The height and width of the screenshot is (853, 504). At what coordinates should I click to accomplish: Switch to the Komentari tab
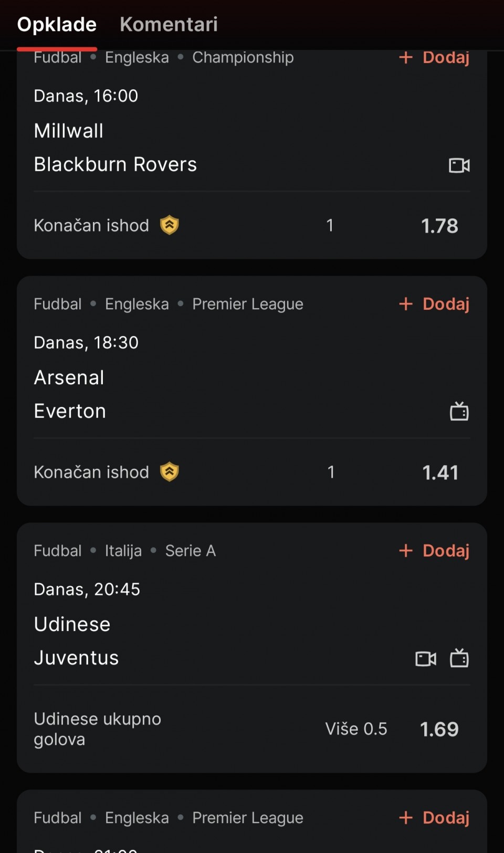coord(169,24)
